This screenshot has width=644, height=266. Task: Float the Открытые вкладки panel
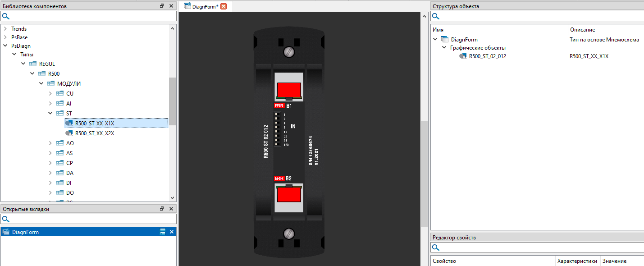click(x=162, y=209)
